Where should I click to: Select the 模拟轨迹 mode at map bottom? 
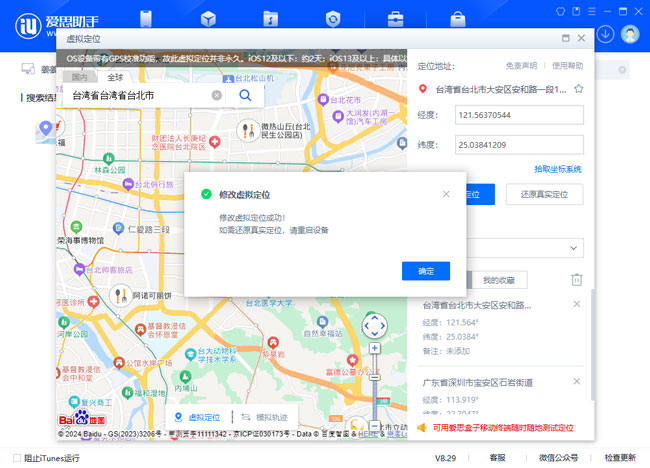point(264,417)
